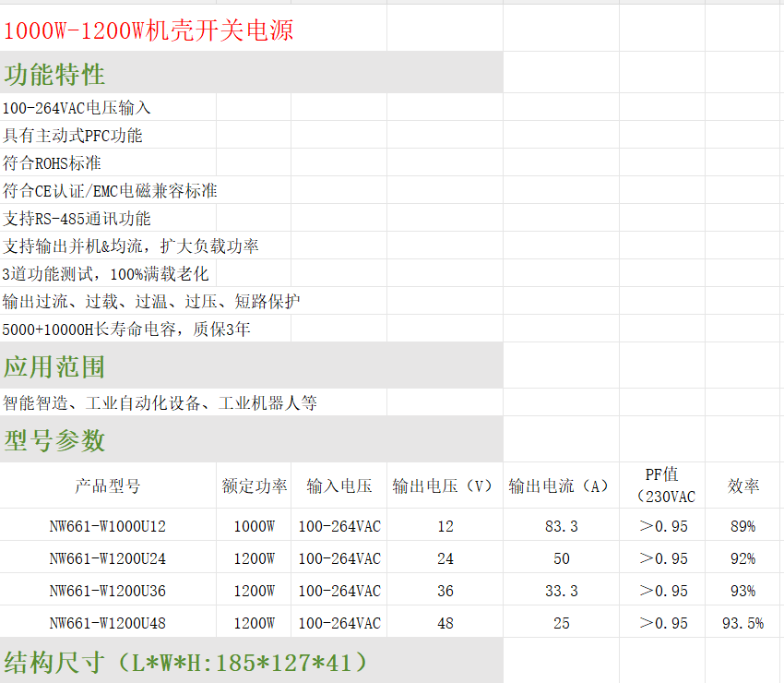This screenshot has width=784, height=683.
Task: Select the cell '符合CE认证/EMC电磁兼容标准'
Action: coord(110,191)
